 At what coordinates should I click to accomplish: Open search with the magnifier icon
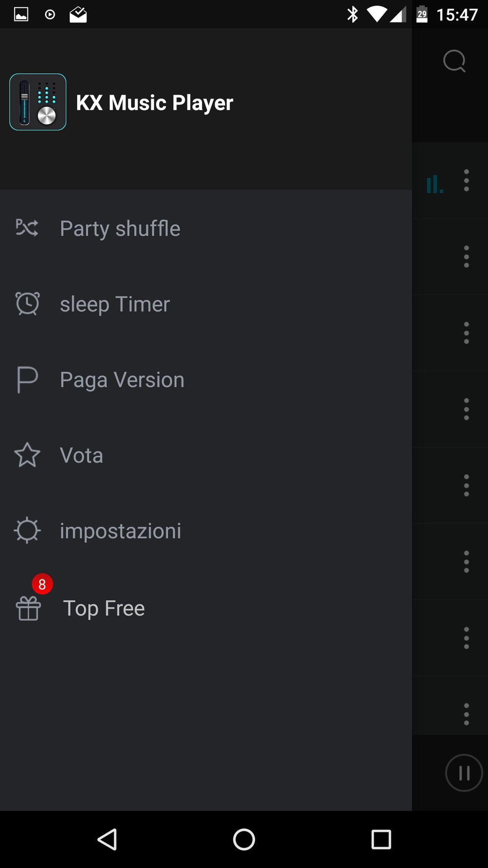pyautogui.click(x=454, y=61)
